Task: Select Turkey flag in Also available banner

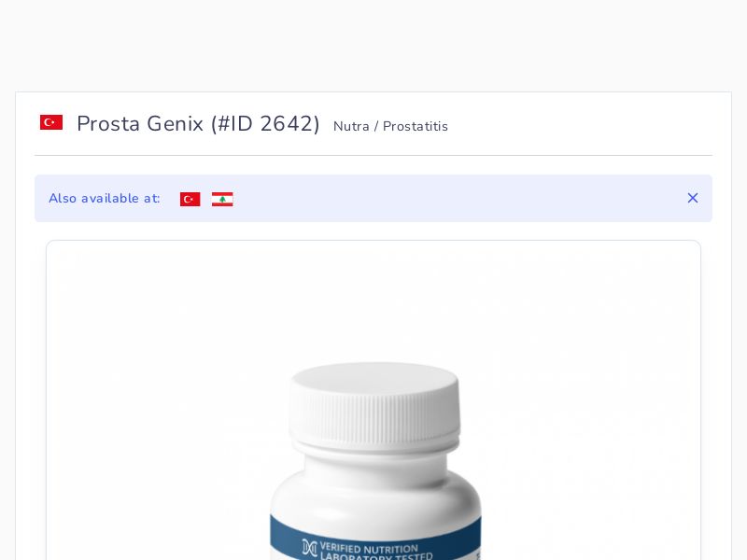Action: click(x=190, y=199)
